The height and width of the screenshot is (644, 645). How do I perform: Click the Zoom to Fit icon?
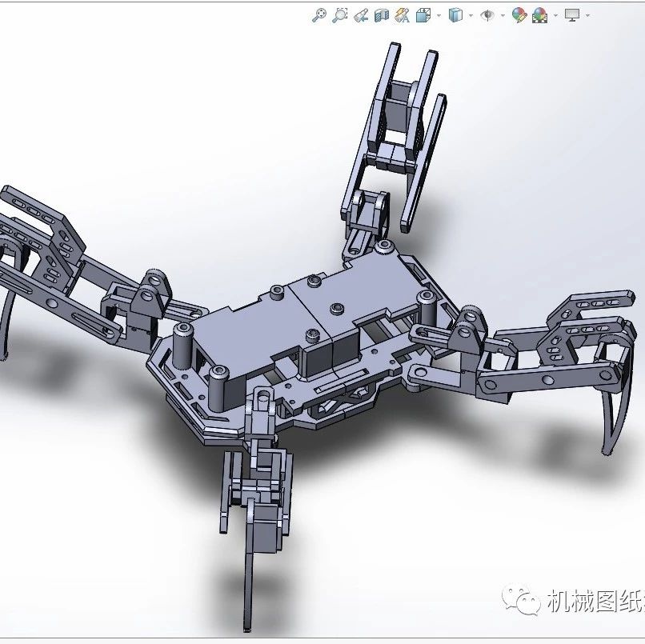click(x=318, y=15)
